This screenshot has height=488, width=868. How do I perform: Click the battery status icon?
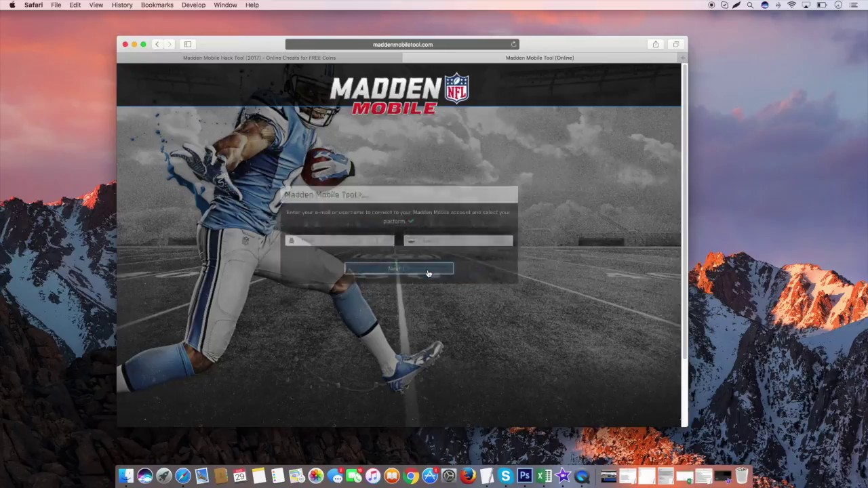tap(822, 5)
